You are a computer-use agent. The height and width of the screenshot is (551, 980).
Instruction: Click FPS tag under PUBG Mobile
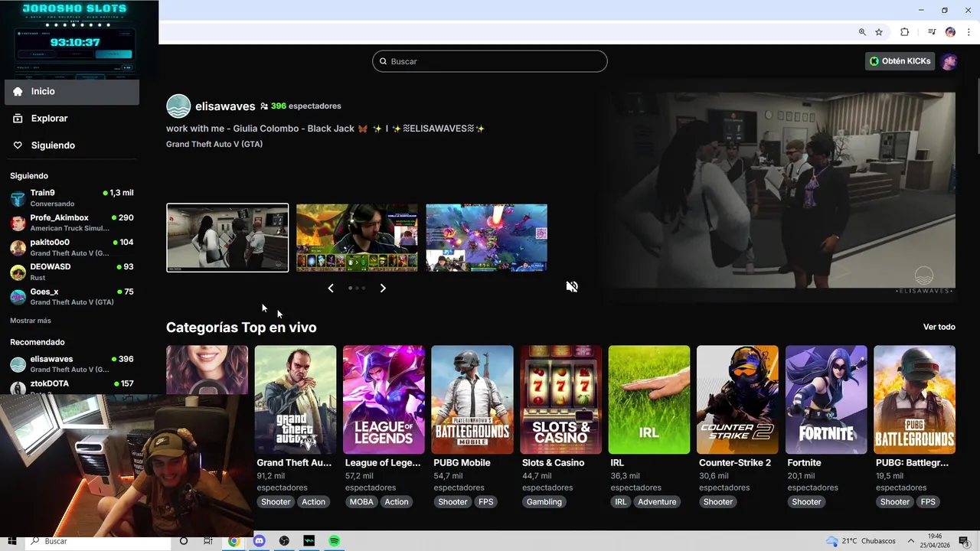click(486, 502)
